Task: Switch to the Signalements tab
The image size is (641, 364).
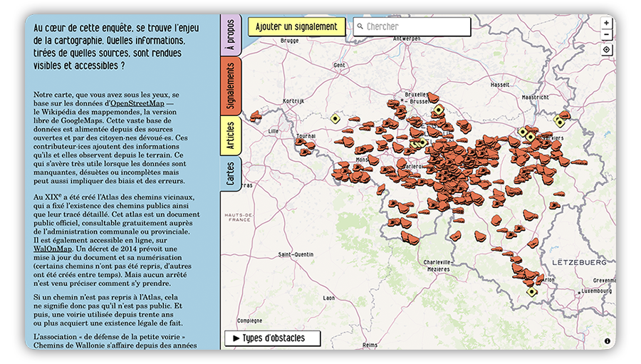Action: click(x=231, y=86)
